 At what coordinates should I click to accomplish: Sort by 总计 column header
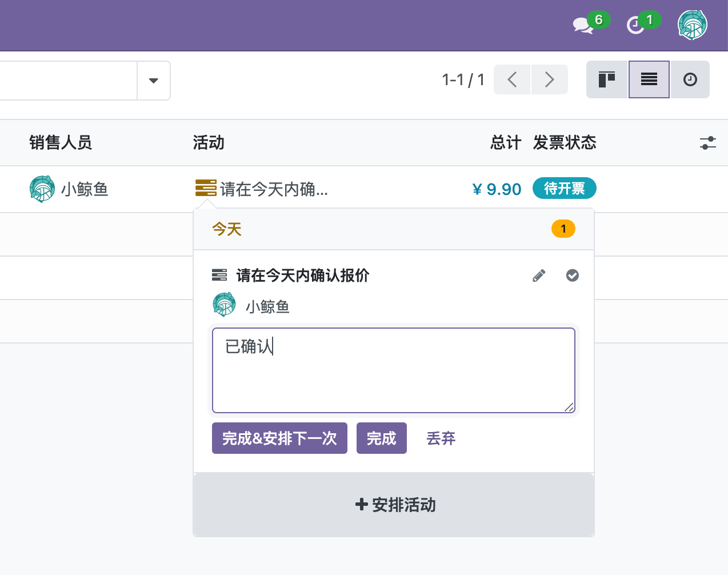(x=505, y=143)
